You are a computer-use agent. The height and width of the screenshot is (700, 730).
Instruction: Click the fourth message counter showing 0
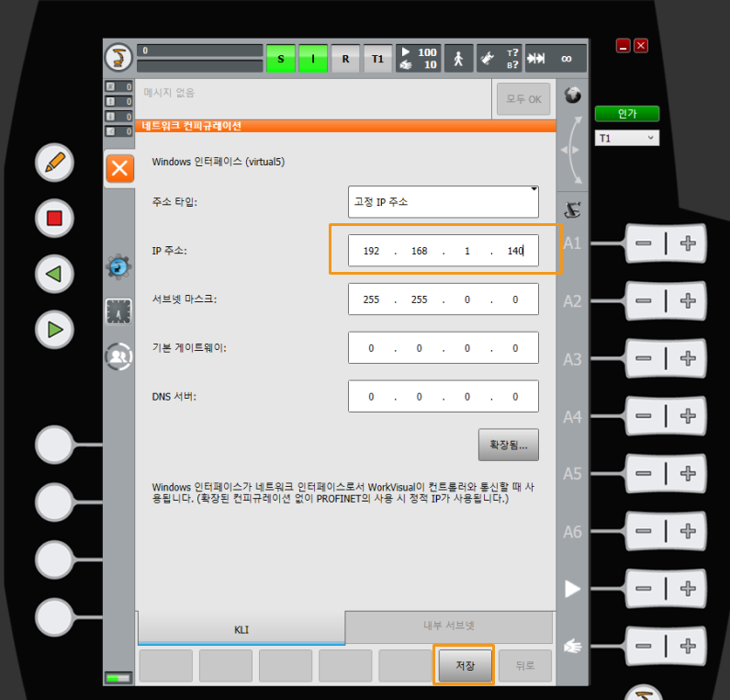(118, 131)
